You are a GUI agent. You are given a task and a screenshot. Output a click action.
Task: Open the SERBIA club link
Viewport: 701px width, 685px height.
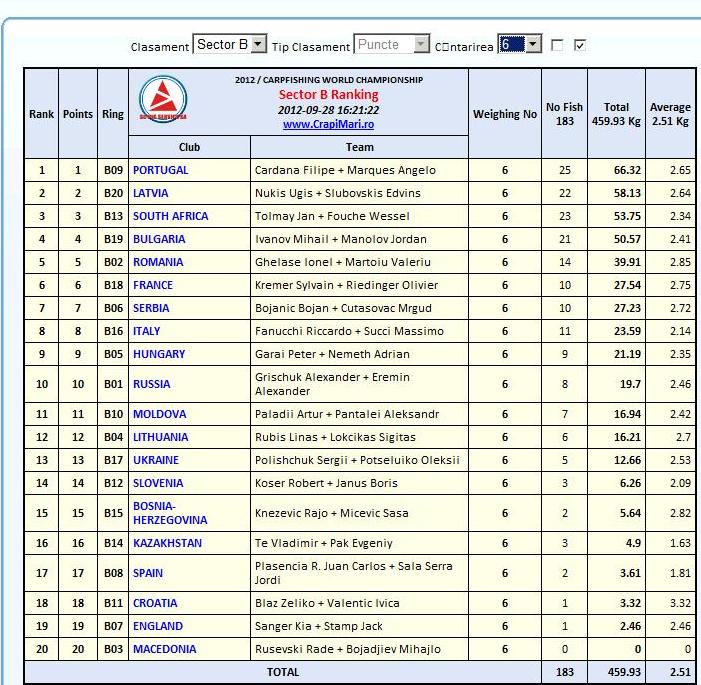tap(151, 308)
